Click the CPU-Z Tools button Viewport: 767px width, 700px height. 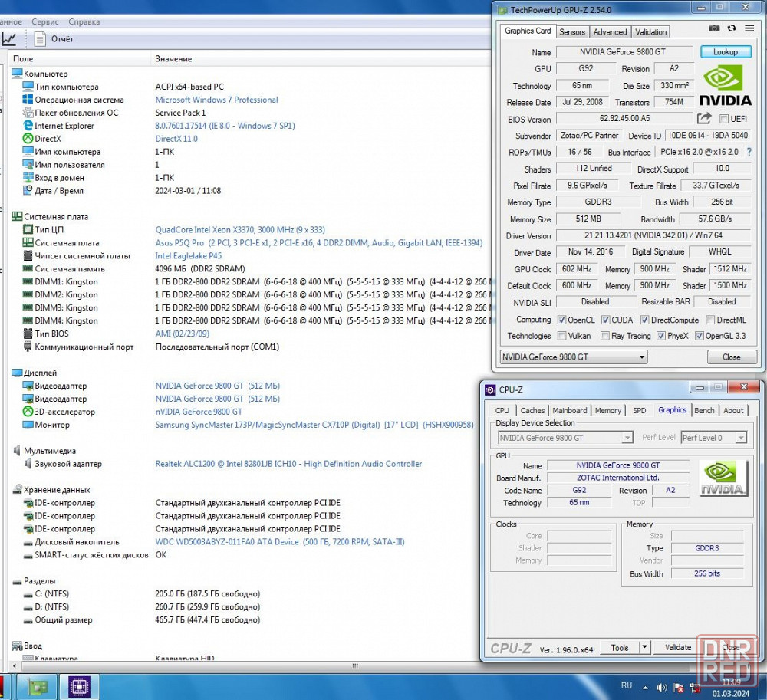point(619,647)
